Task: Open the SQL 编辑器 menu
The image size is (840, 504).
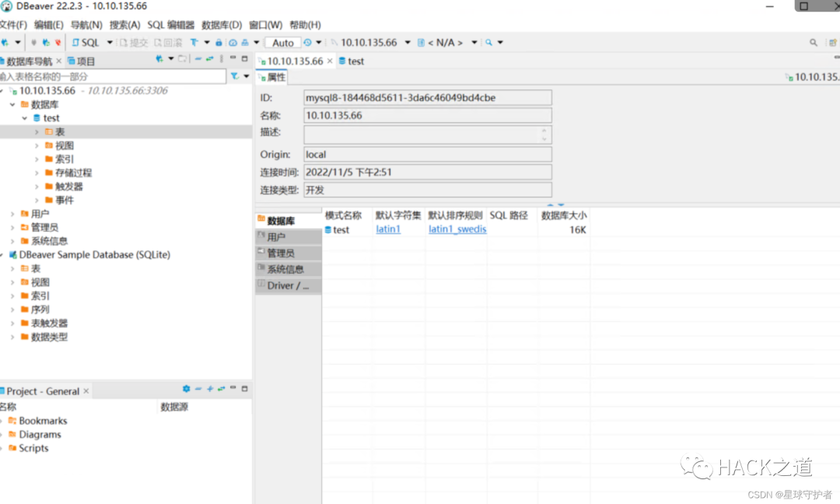Action: coord(171,25)
